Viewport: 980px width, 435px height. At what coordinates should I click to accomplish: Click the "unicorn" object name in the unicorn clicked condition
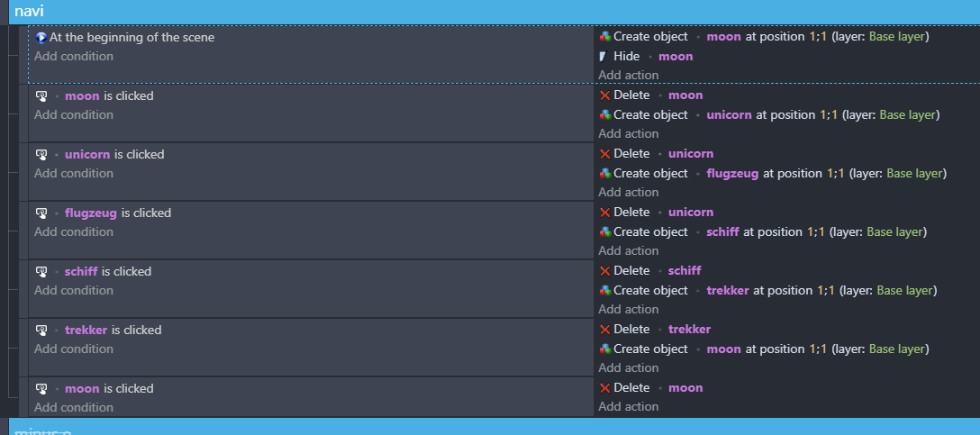point(87,154)
